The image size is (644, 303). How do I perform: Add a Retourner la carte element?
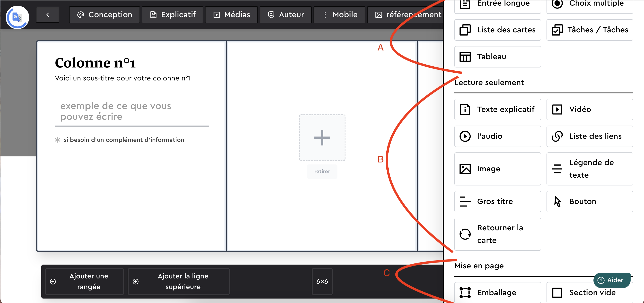497,234
